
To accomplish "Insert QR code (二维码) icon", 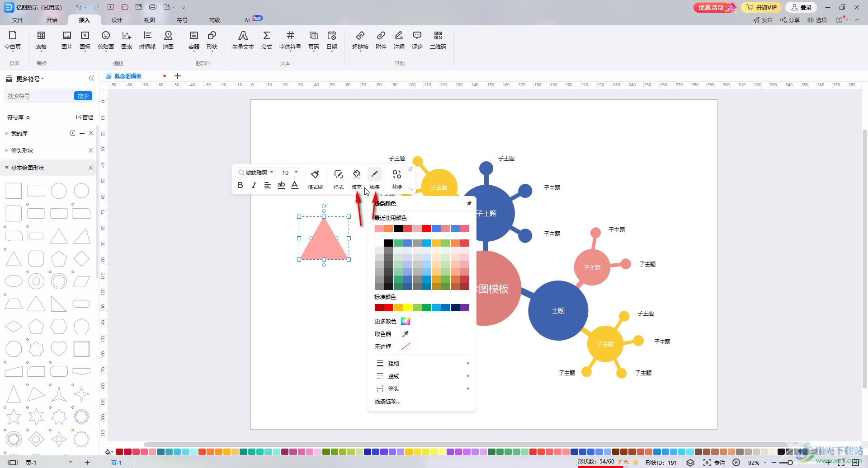I will [438, 40].
